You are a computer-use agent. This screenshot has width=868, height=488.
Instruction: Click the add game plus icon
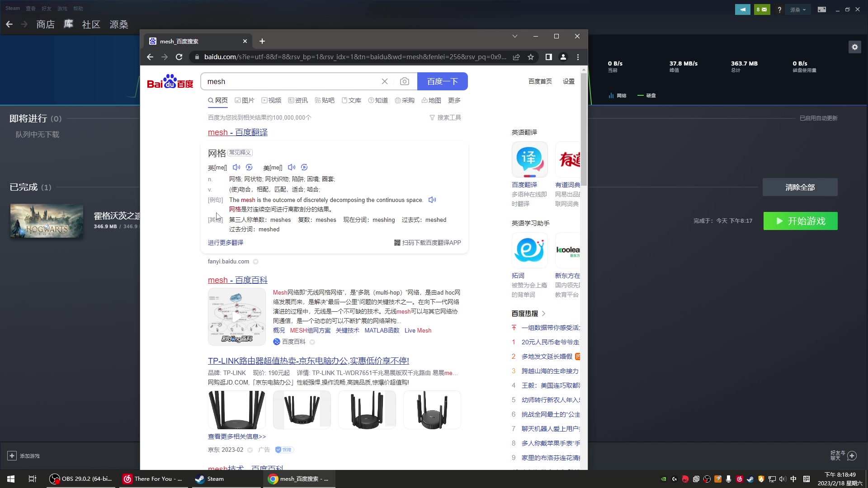[12, 456]
